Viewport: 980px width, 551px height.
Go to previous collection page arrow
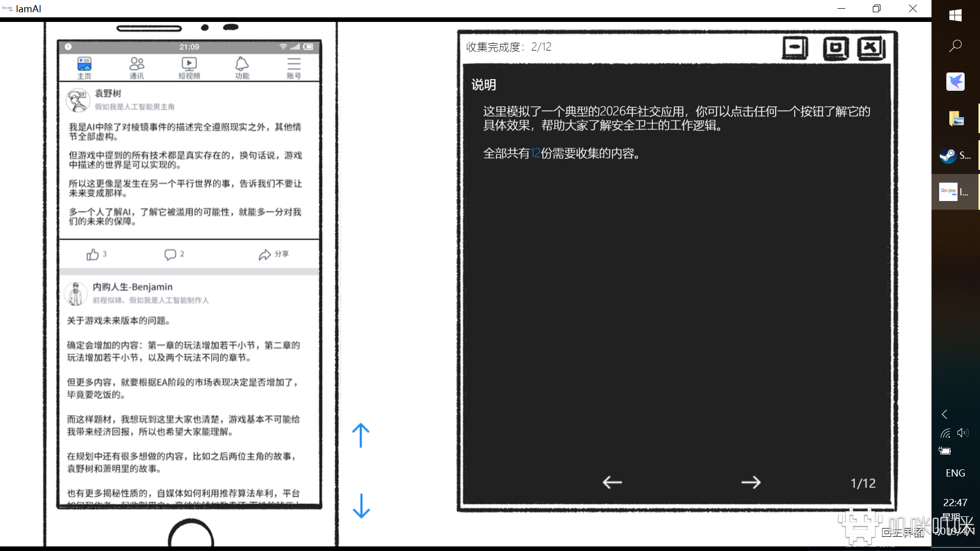click(612, 482)
